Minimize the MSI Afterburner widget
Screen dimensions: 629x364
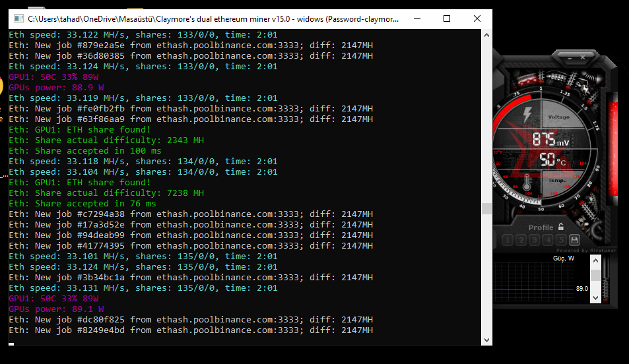[x=570, y=58]
